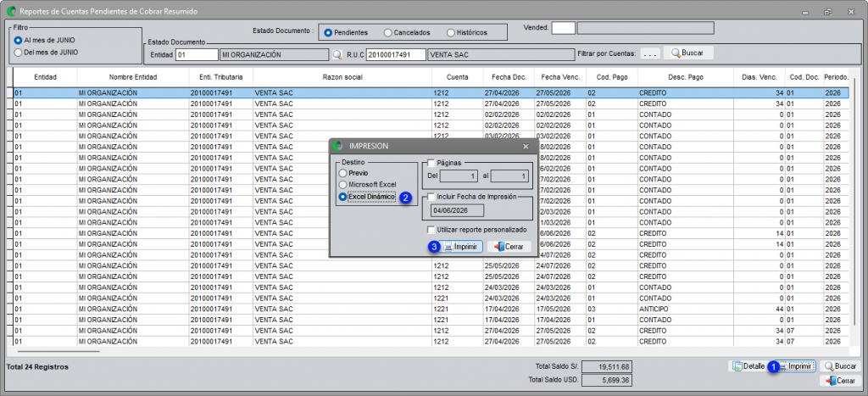Close the IMPRESION dialog with X
Image resolution: width=868 pixels, height=396 pixels.
click(526, 146)
